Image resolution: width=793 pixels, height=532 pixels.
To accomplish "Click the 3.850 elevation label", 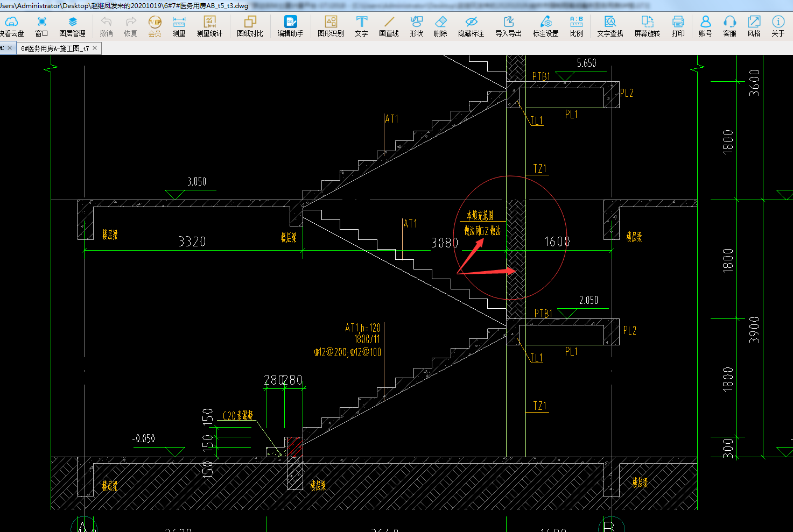I will [x=197, y=182].
